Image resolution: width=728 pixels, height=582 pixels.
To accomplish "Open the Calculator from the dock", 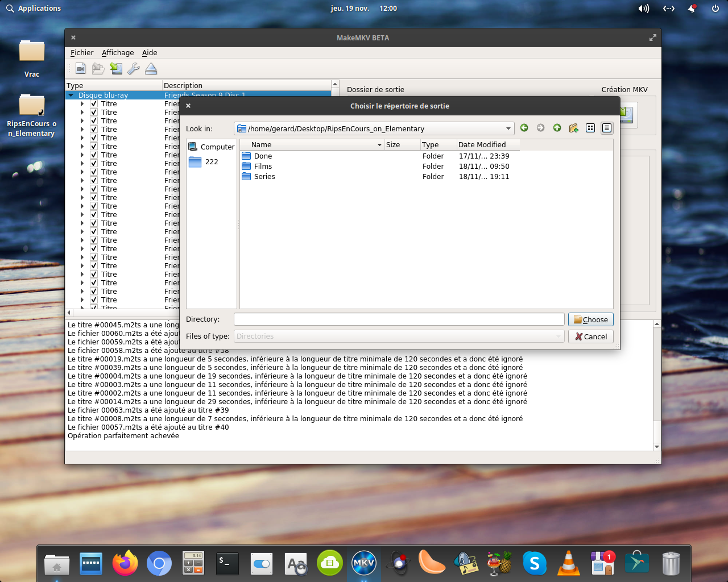I will pyautogui.click(x=193, y=564).
